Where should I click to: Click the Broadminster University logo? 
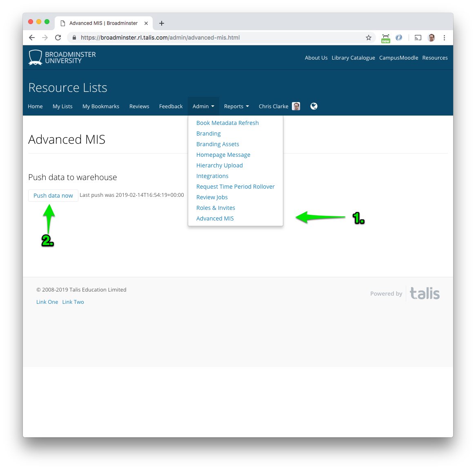coord(62,58)
